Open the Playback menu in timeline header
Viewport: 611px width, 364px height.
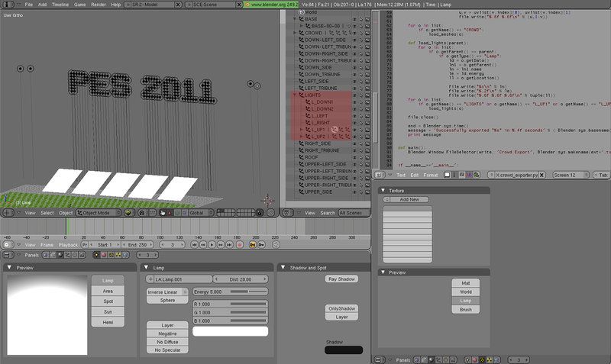[x=68, y=245]
